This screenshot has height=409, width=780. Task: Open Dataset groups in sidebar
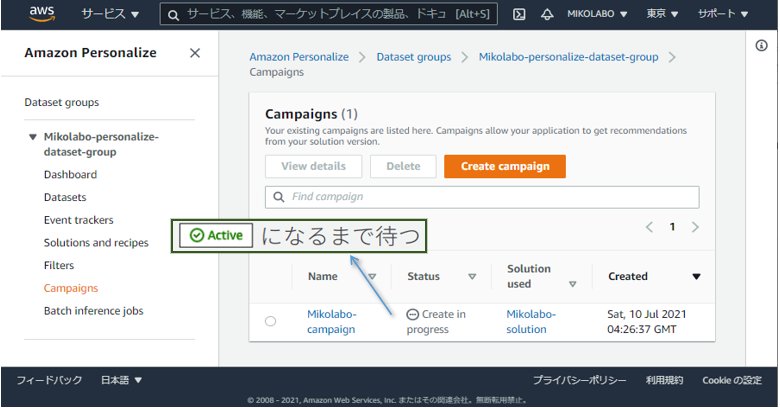pos(62,102)
